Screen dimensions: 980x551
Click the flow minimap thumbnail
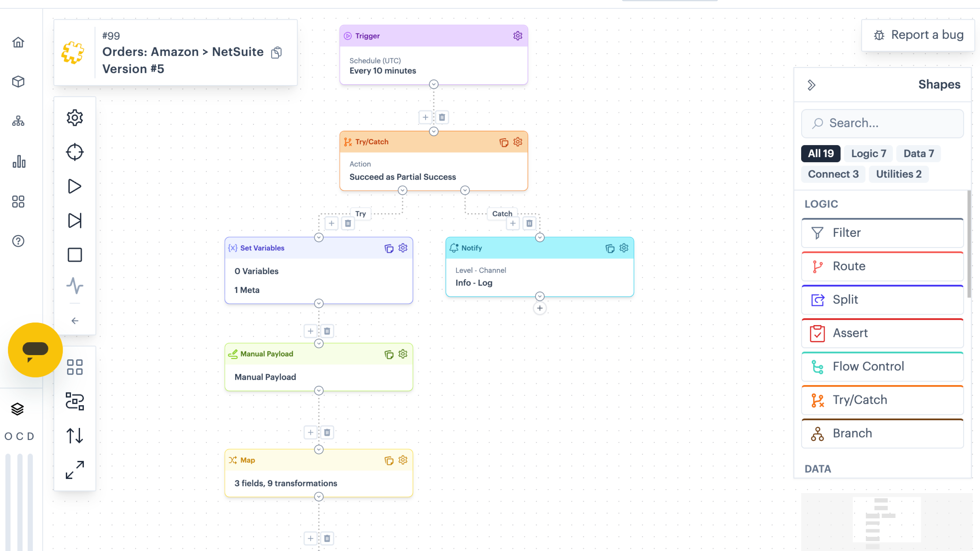tap(886, 522)
